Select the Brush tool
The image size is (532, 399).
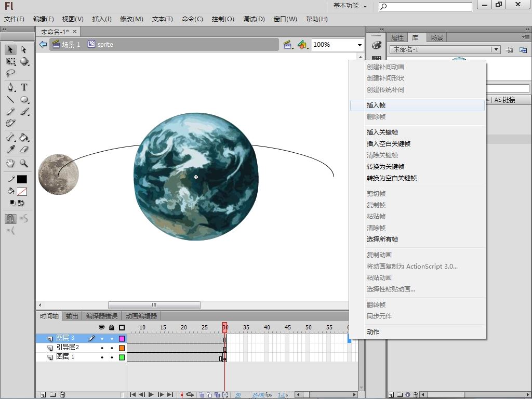[x=24, y=111]
